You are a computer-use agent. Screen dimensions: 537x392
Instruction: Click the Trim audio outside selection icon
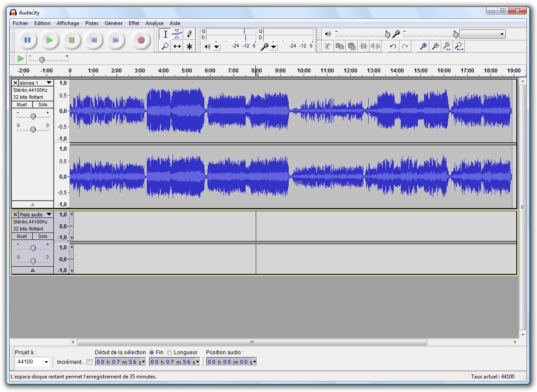363,46
